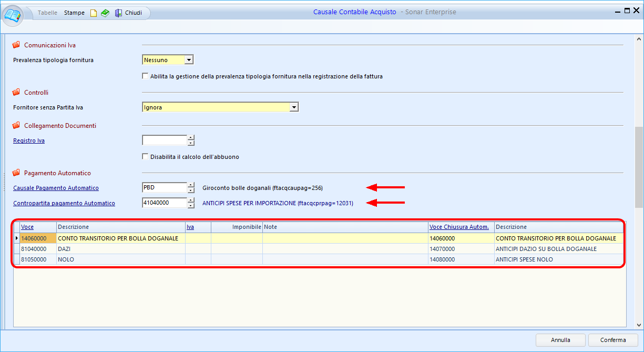The height and width of the screenshot is (352, 644).
Task: Click the Registro Iva input field
Action: pyautogui.click(x=164, y=140)
